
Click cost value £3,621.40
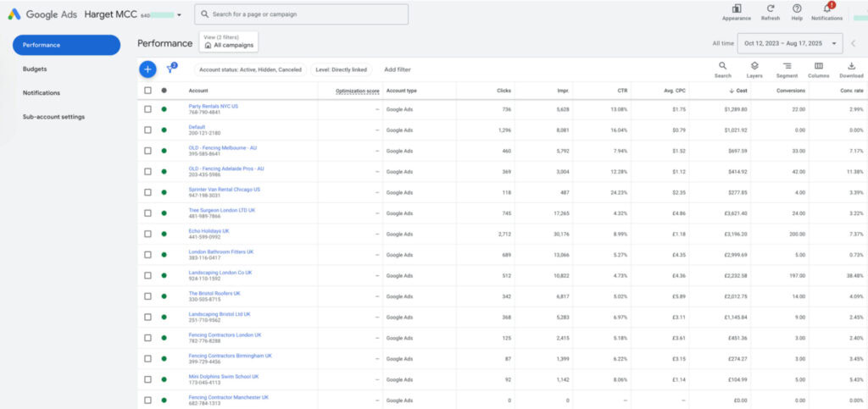(x=735, y=213)
